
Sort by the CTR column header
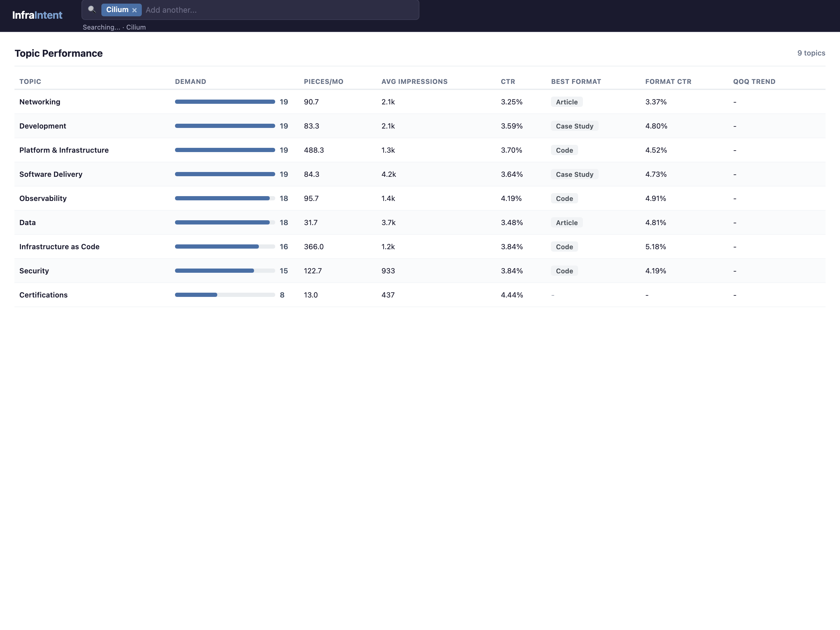click(x=508, y=81)
